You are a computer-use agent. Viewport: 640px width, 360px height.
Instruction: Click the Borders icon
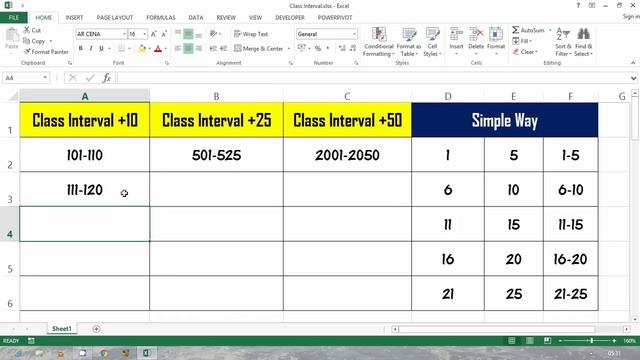122,49
